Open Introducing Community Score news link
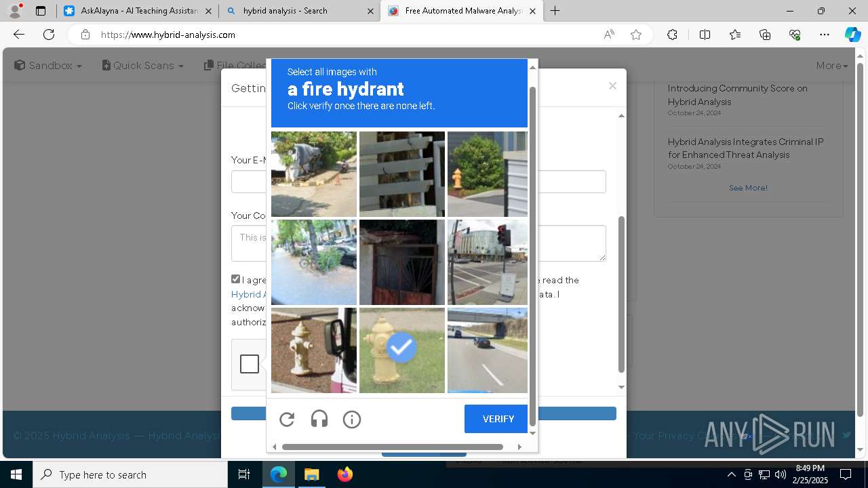The height and width of the screenshot is (488, 868). [x=737, y=95]
